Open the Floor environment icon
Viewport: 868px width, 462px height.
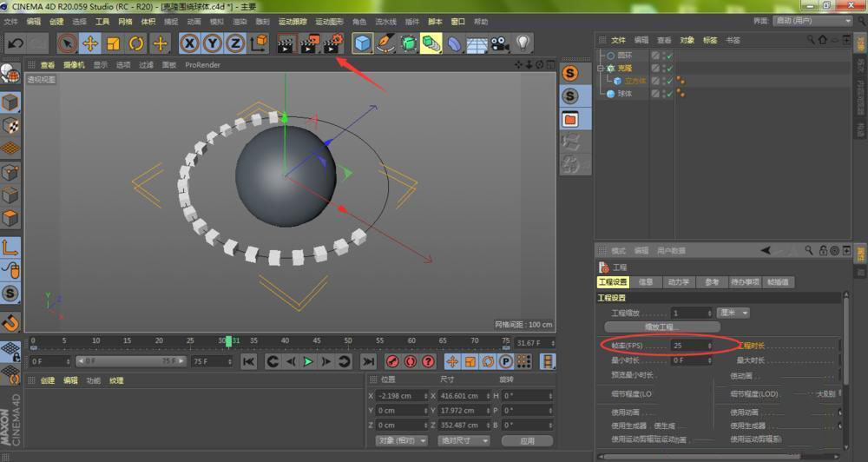[x=477, y=43]
